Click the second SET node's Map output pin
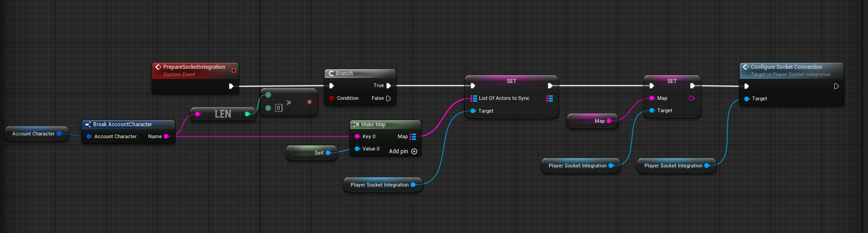Viewport: 868px width, 233px height. tap(692, 98)
